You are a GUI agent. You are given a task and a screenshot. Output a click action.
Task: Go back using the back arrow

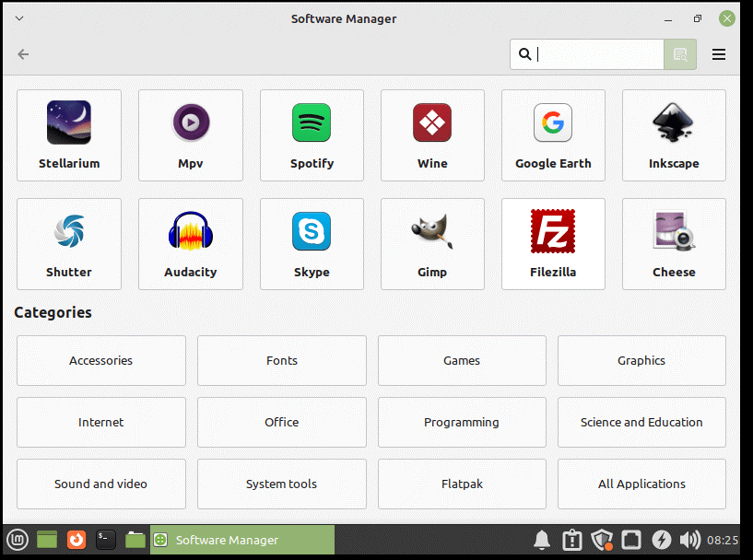(23, 54)
